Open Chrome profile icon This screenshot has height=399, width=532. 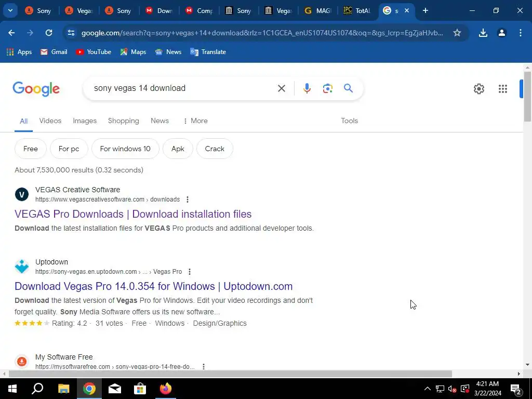coord(502,33)
